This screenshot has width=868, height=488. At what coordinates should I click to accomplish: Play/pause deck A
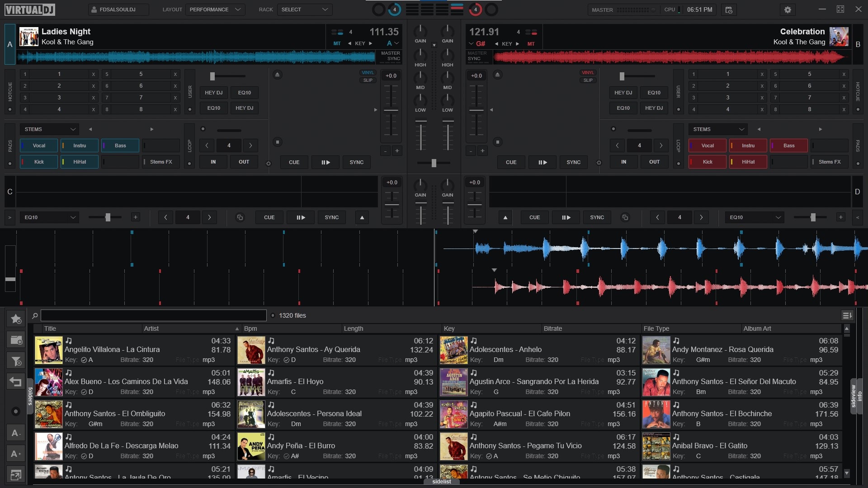click(x=325, y=162)
